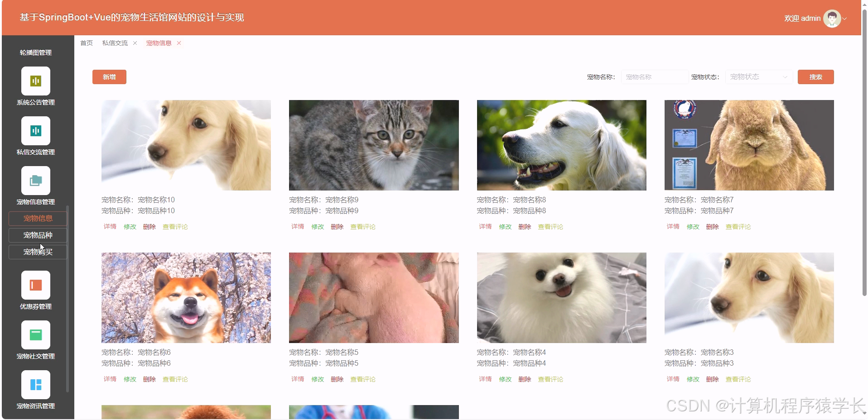The image size is (868, 420).
Task: Click 删除 for 宠物名称10
Action: 149,227
